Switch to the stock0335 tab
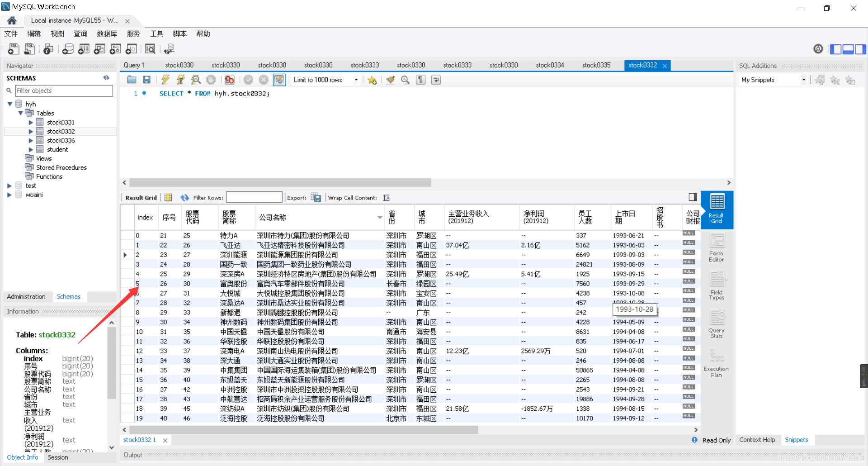The image size is (868, 466). click(596, 65)
